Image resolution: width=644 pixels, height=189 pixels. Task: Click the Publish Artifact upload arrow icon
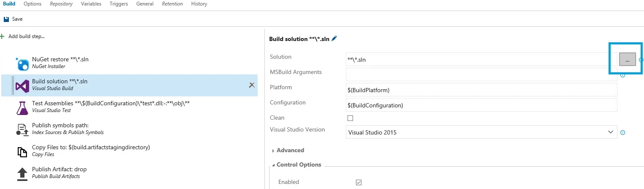coord(22,173)
